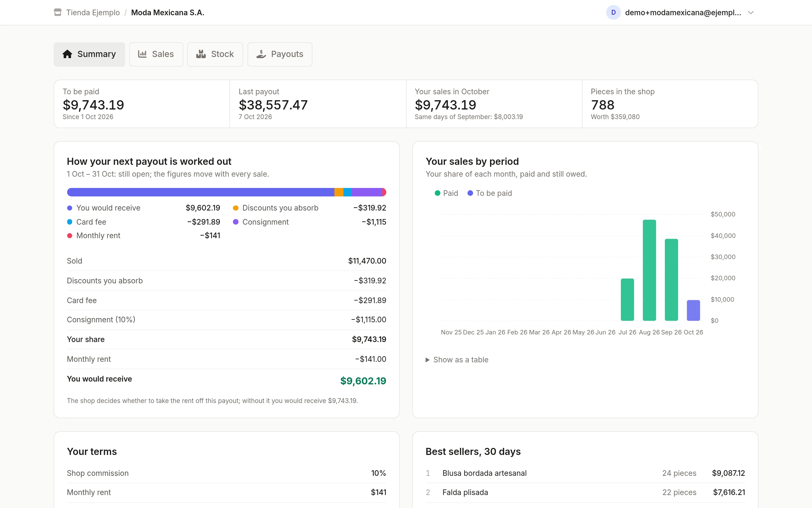Click 'Your share' $9,743.19 value
The height and width of the screenshot is (508, 812).
369,339
